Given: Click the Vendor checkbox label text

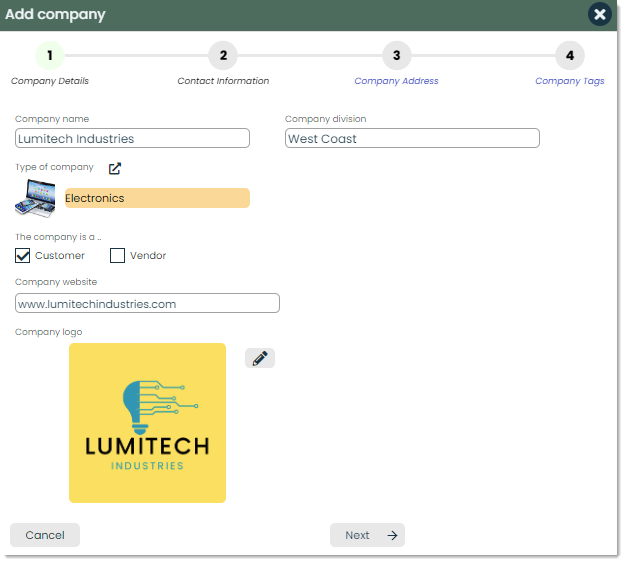Looking at the screenshot, I should [x=148, y=256].
